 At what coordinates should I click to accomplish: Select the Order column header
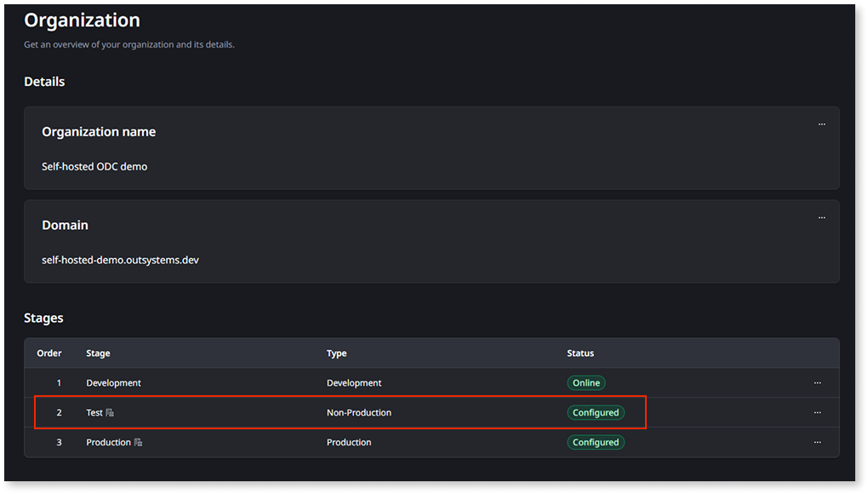pos(49,353)
